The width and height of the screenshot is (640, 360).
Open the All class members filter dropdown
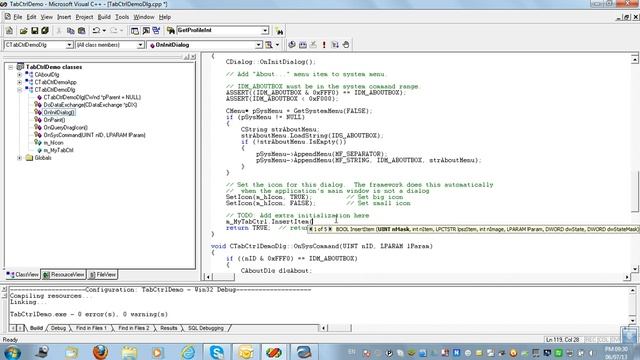(x=140, y=45)
